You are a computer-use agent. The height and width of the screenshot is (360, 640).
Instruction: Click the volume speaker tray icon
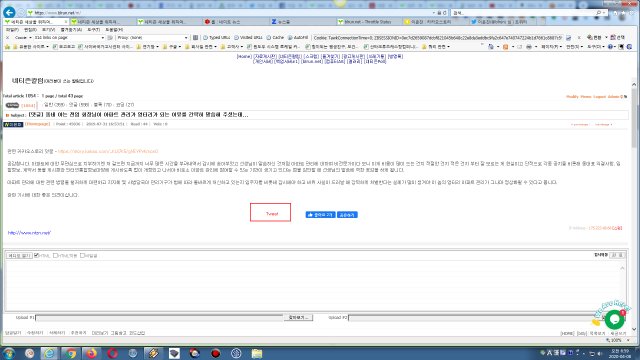pyautogui.click(x=600, y=353)
